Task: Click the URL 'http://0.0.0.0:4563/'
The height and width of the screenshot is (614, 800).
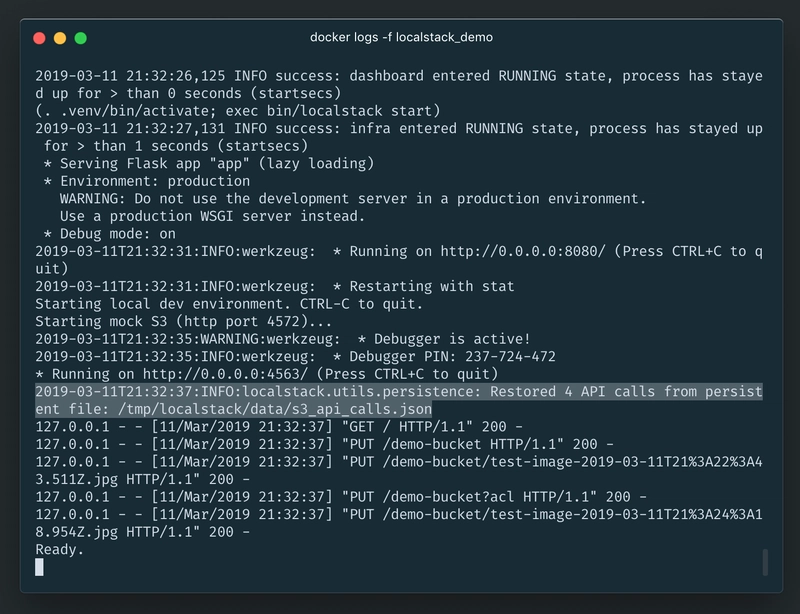Action: pyautogui.click(x=225, y=374)
